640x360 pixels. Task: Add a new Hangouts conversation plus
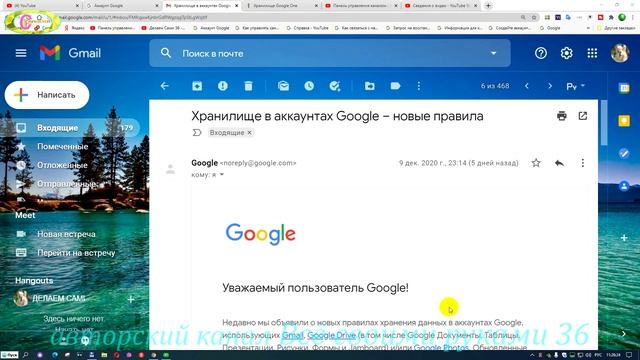coord(131,299)
